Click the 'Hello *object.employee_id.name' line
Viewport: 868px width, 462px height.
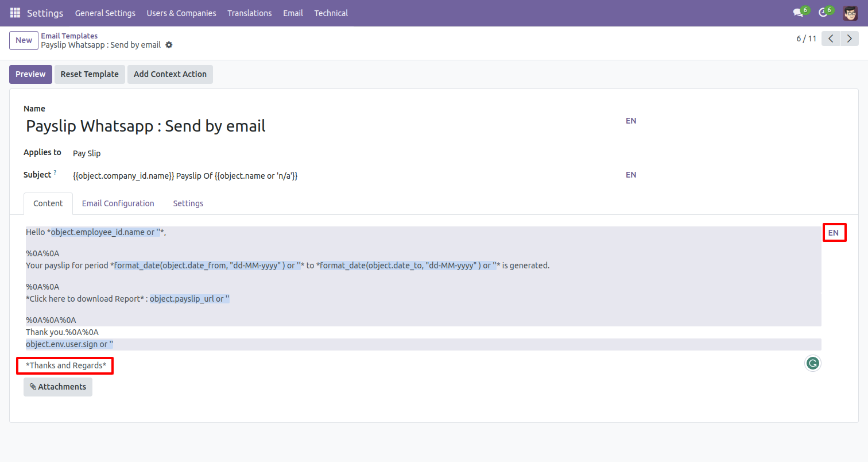(96, 232)
